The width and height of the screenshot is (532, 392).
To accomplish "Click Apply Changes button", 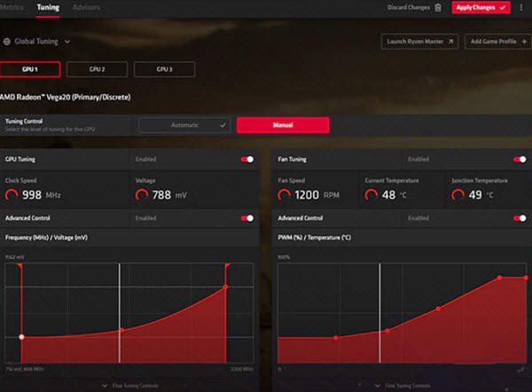I will (x=481, y=7).
